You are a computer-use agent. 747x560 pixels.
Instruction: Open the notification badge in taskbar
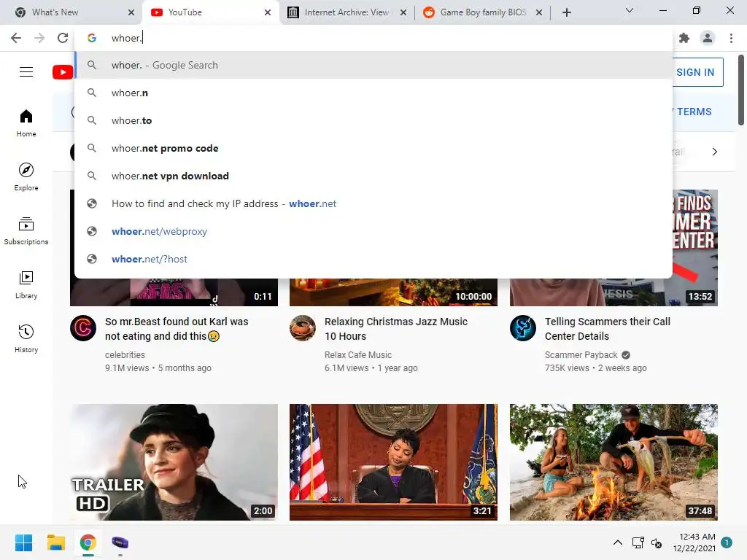pos(726,542)
